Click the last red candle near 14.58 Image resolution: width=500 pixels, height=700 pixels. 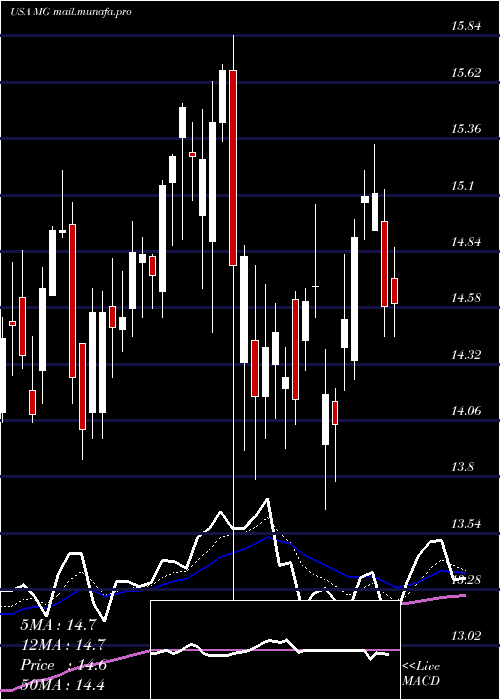[x=394, y=291]
